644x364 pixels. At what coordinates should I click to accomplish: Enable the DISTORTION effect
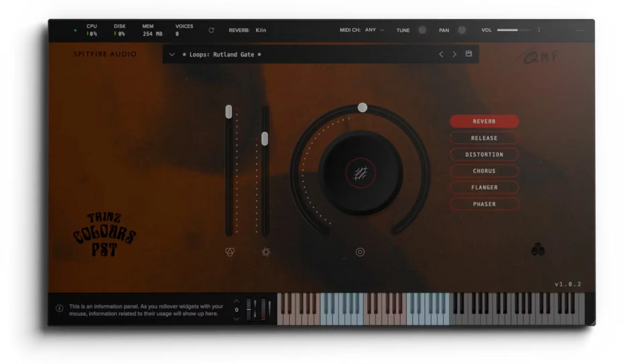click(x=484, y=154)
